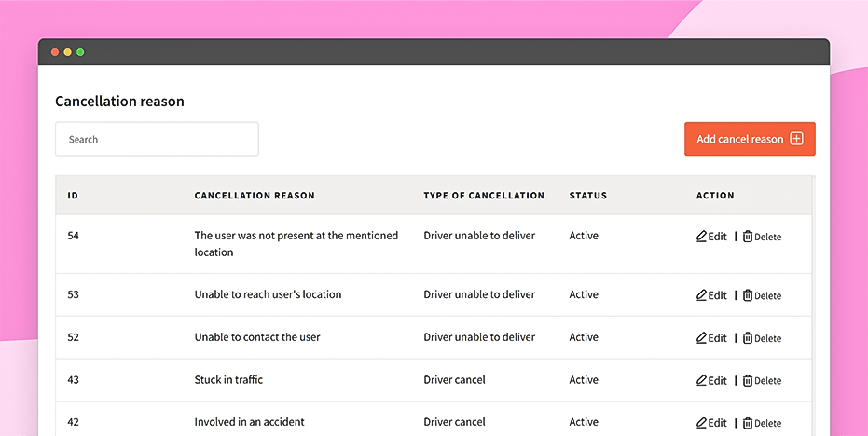Click the Cancellation reason page heading
The height and width of the screenshot is (436, 868).
click(x=119, y=102)
